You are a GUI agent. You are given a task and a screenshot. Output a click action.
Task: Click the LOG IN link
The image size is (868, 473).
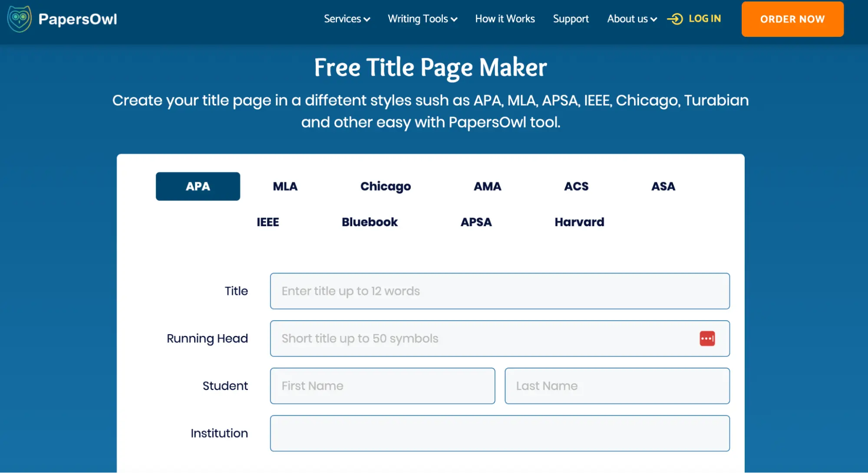705,19
